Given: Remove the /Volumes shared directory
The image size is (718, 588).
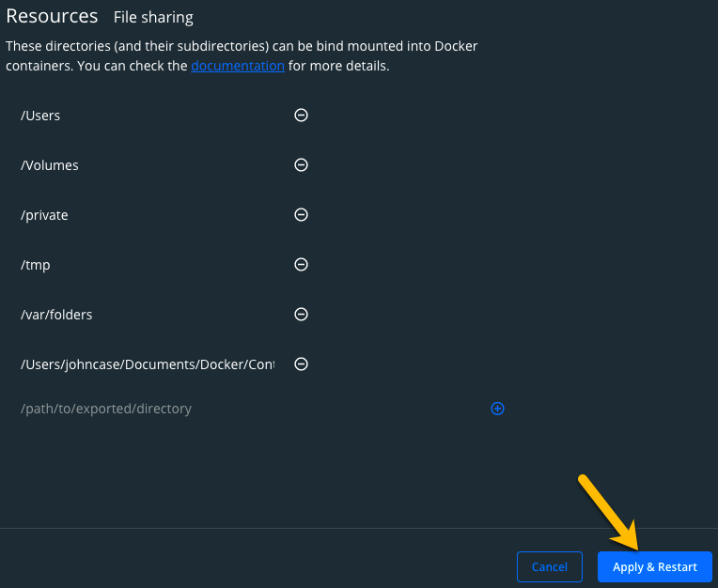Looking at the screenshot, I should (301, 164).
